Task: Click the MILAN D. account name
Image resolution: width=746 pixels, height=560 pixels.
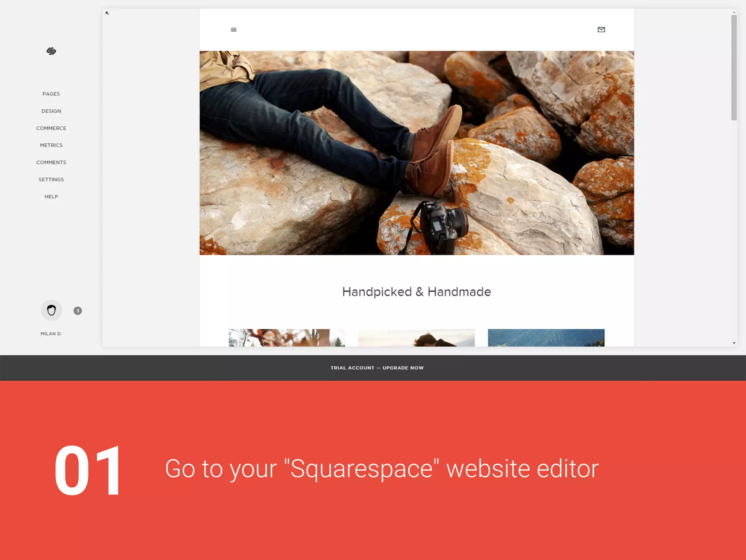Action: (51, 333)
